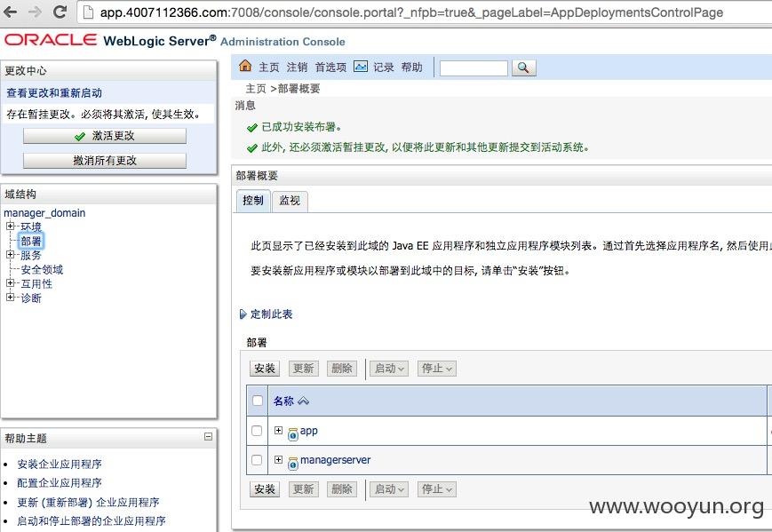Click the top 删除 button
Viewport: 772px width, 532px height.
pyautogui.click(x=342, y=368)
